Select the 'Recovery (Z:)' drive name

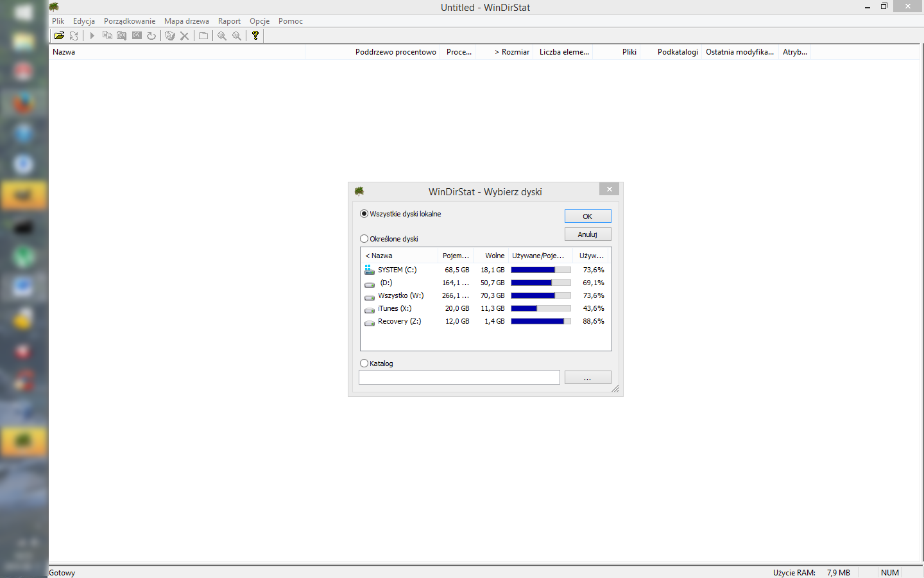click(x=400, y=321)
